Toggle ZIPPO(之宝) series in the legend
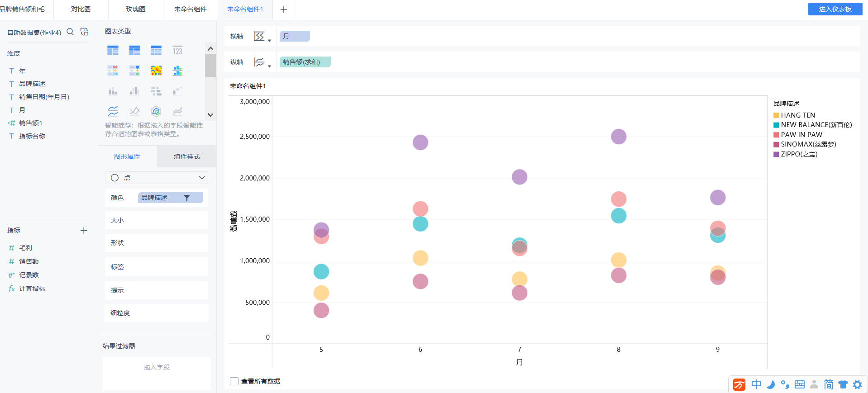868x393 pixels. (x=799, y=154)
